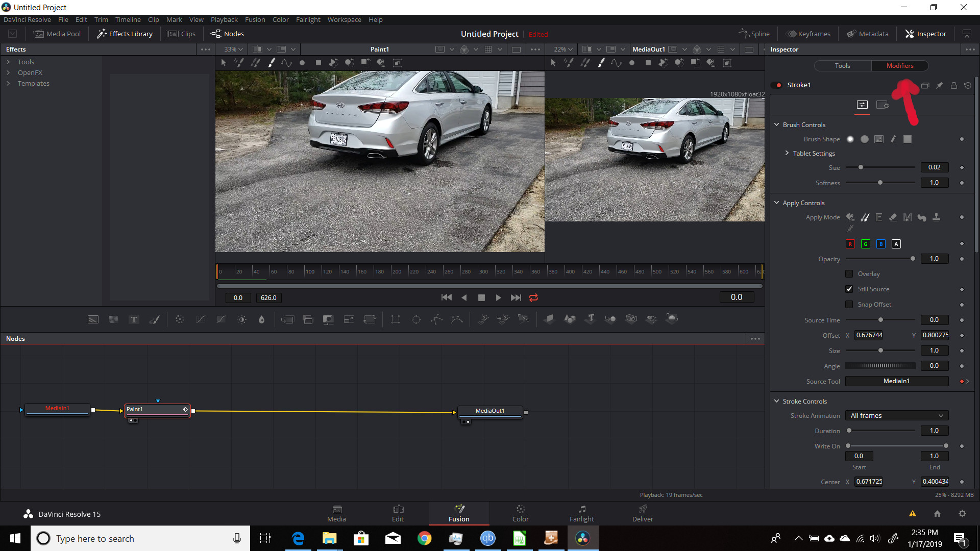
Task: Select the Text tool in the Fusion toolbar
Action: coord(134,319)
